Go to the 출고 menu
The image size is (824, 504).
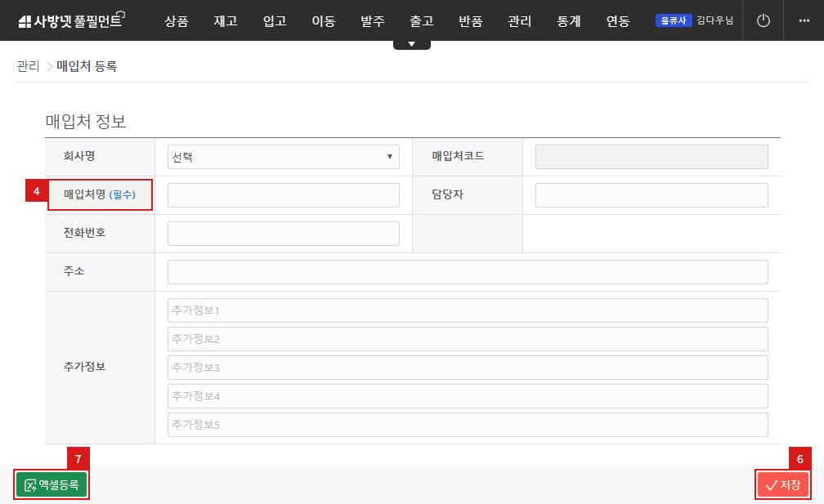pyautogui.click(x=422, y=21)
